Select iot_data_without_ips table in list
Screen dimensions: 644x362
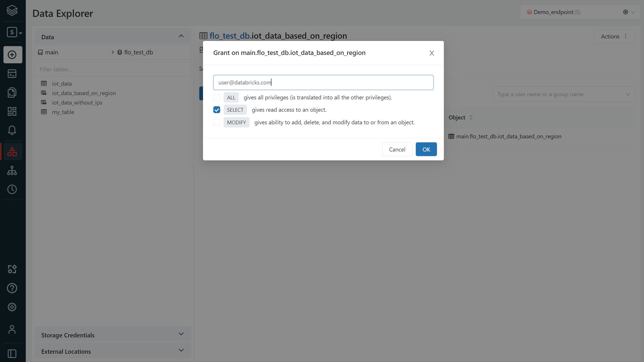pyautogui.click(x=77, y=103)
